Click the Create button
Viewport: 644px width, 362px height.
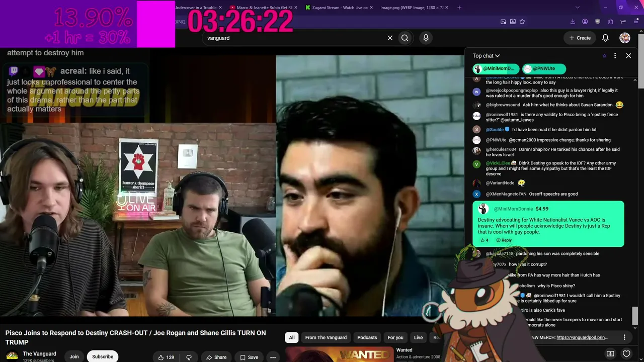(580, 38)
